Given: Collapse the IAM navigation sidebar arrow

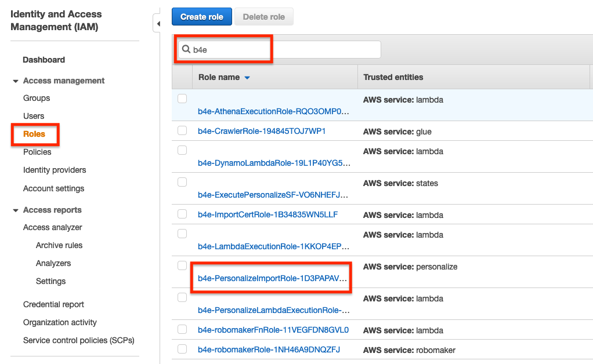Looking at the screenshot, I should tap(158, 24).
